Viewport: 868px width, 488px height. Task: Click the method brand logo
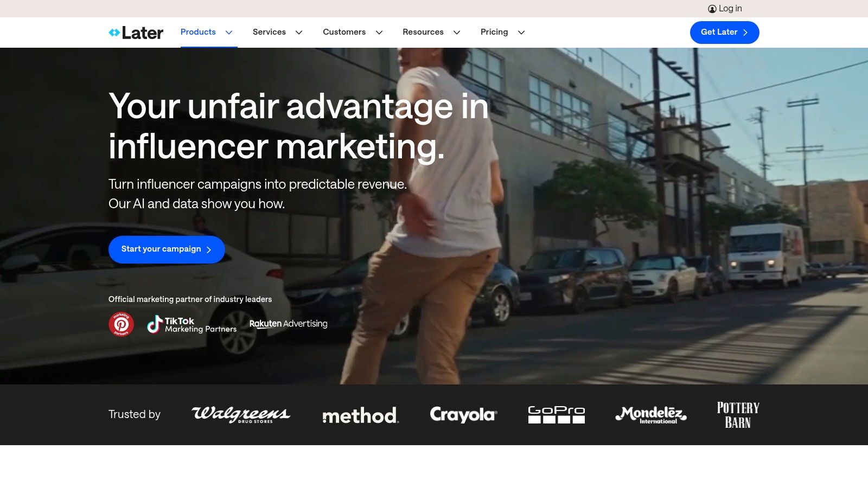pos(360,415)
